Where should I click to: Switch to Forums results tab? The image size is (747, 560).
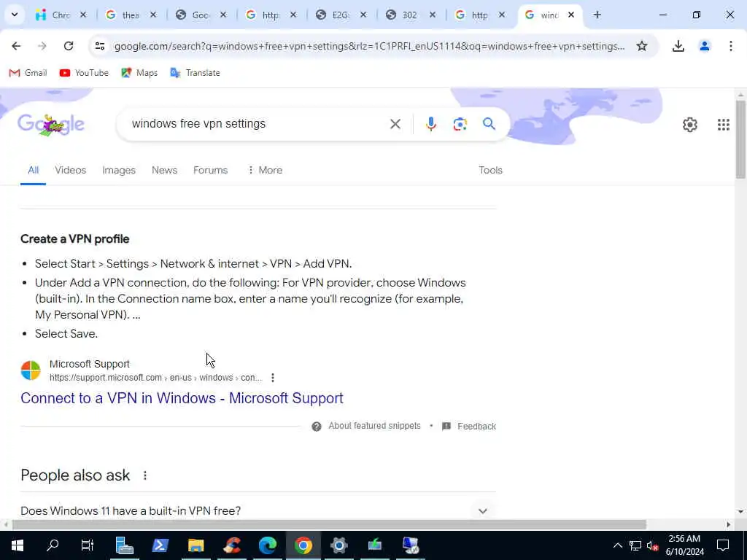pos(210,170)
